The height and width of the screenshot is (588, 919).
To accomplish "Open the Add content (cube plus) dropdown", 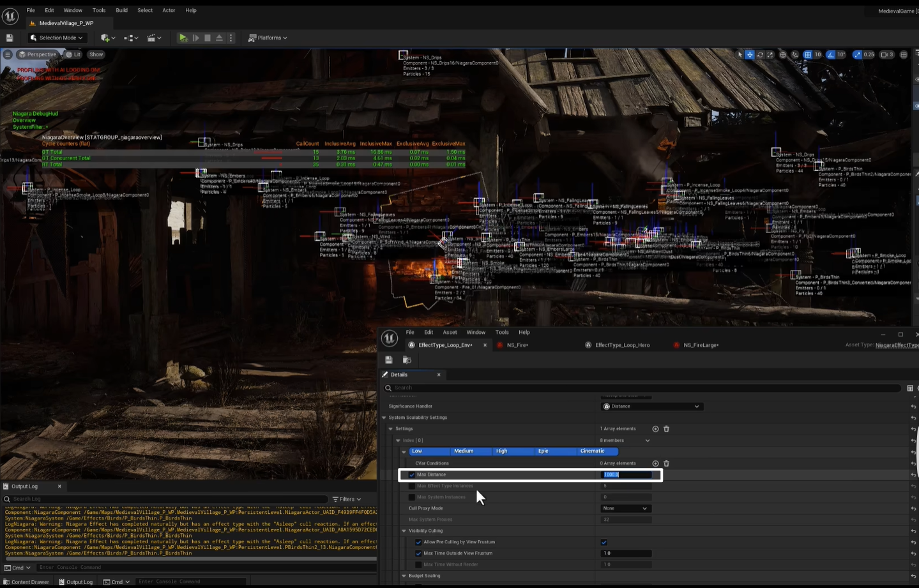I will (x=108, y=38).
